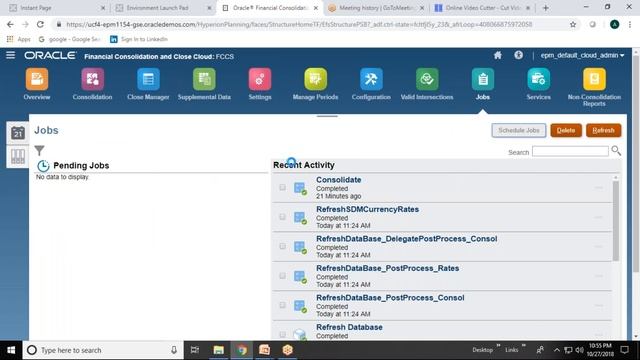Check RefreshDataBase_PostProcess_Consol checkbox

coord(282,305)
